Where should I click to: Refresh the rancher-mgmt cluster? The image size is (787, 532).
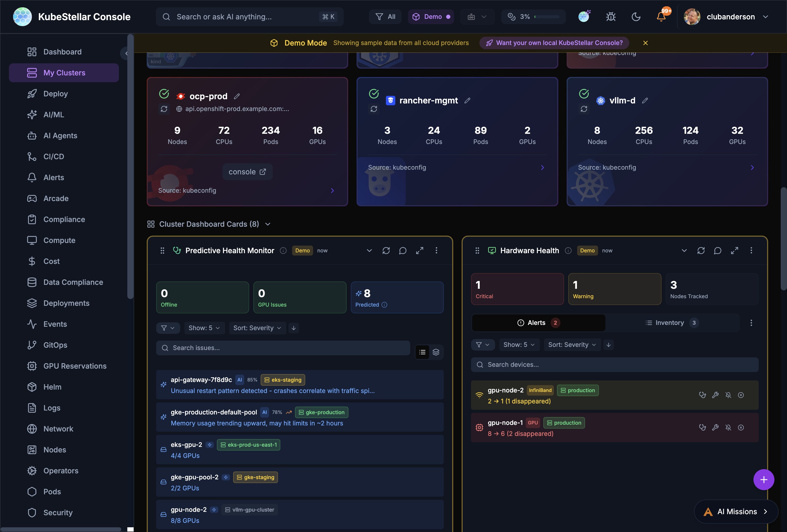click(374, 109)
